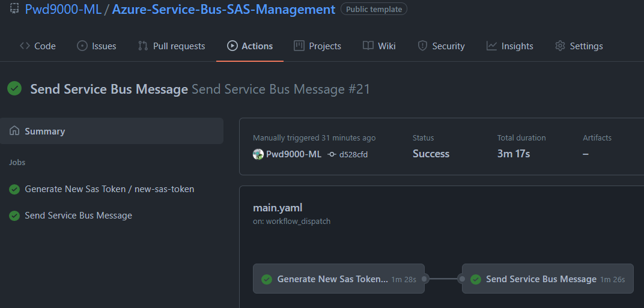Click the commit icon beside d528cfd
644x308 pixels.
click(x=332, y=154)
